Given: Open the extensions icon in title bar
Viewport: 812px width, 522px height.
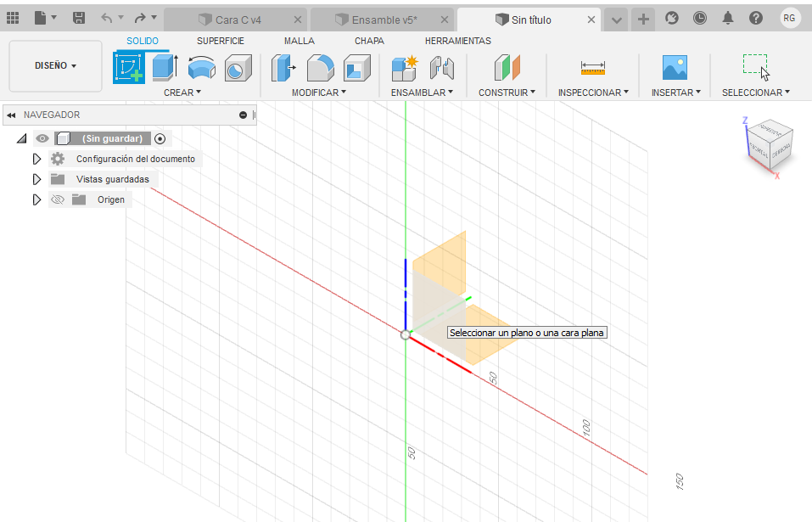Looking at the screenshot, I should 672,19.
